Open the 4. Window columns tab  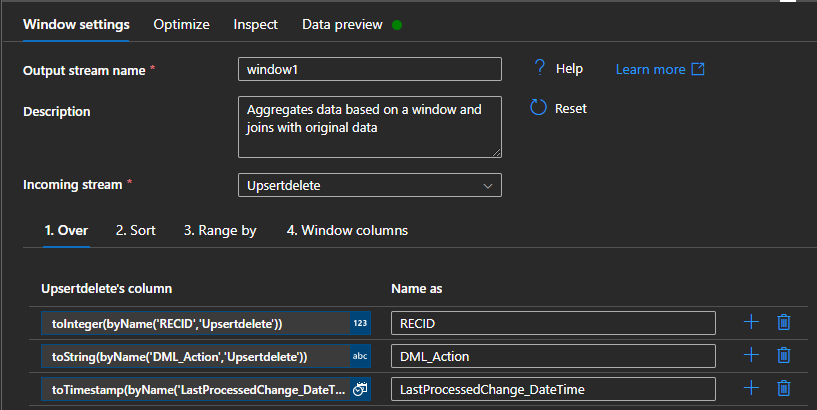pos(347,230)
